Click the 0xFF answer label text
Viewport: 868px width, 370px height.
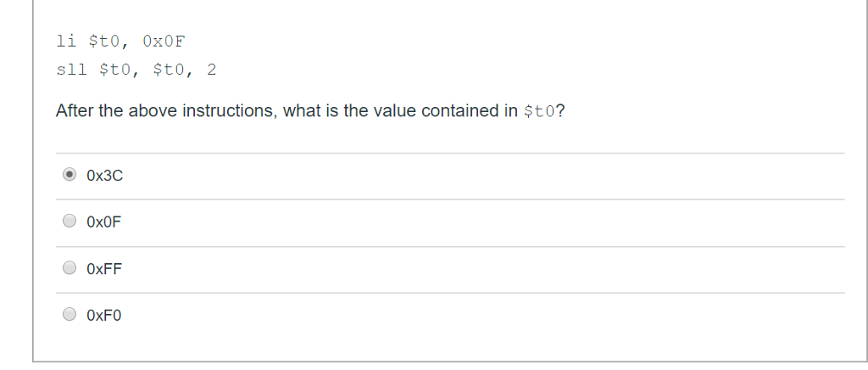(x=104, y=269)
